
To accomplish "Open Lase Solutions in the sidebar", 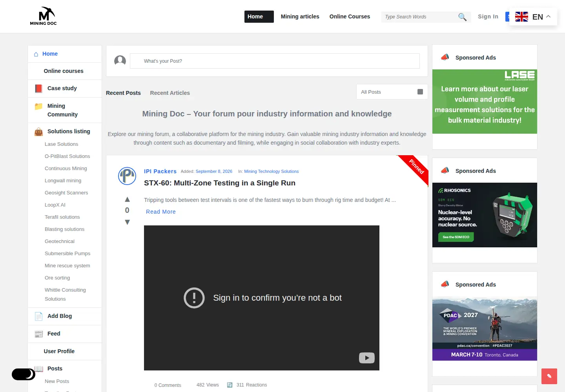I will pyautogui.click(x=61, y=144).
